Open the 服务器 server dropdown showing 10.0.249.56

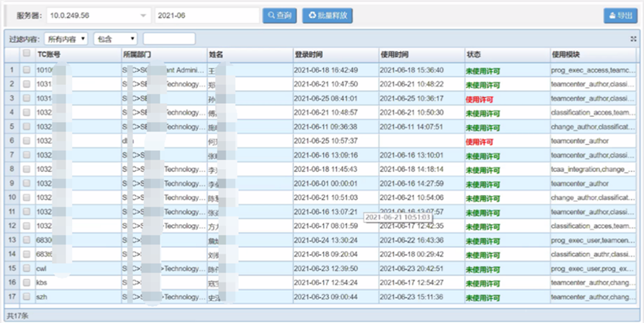pyautogui.click(x=98, y=16)
